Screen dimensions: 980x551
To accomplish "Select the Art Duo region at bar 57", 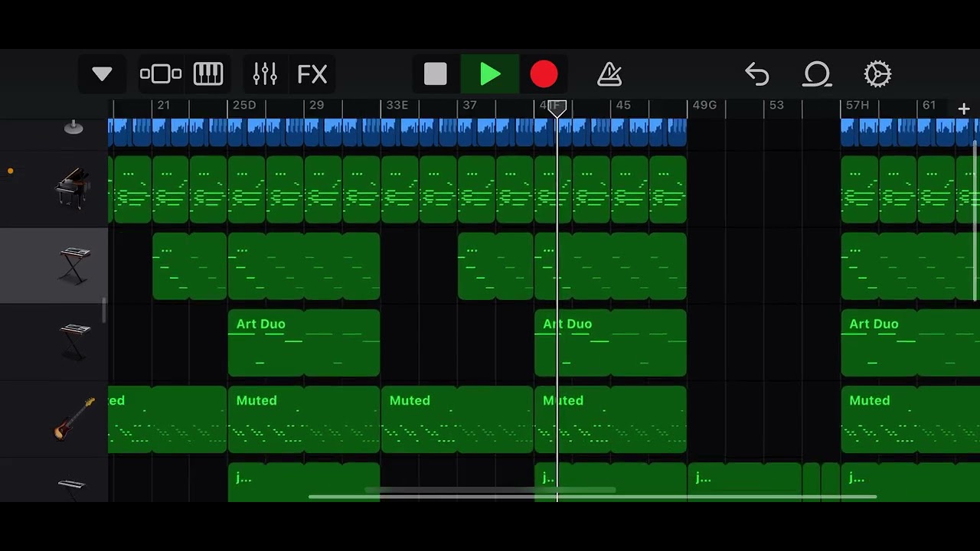I will (x=910, y=343).
